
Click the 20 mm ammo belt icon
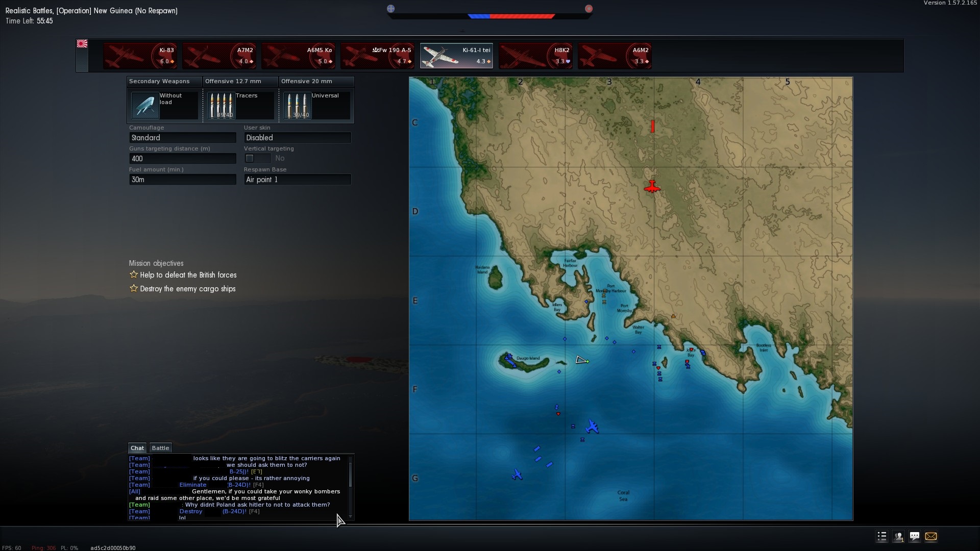(297, 105)
